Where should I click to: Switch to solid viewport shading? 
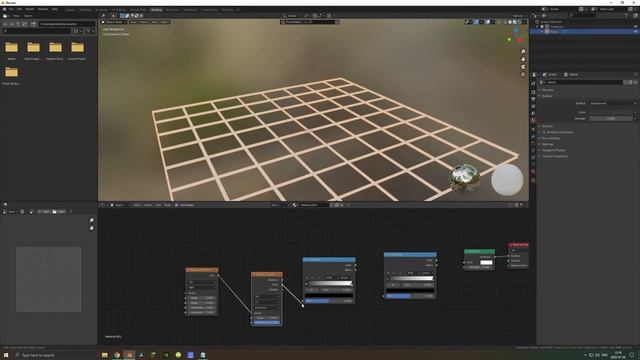click(510, 22)
